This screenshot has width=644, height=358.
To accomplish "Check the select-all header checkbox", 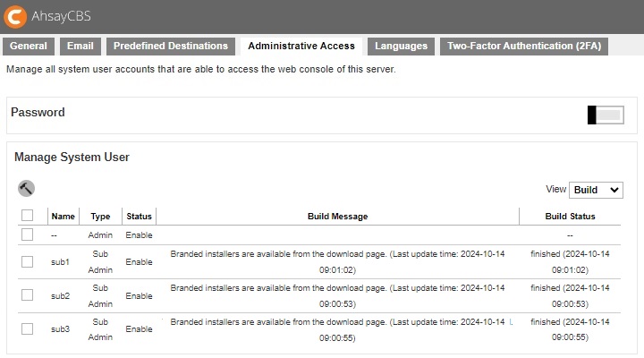I will [x=27, y=216].
